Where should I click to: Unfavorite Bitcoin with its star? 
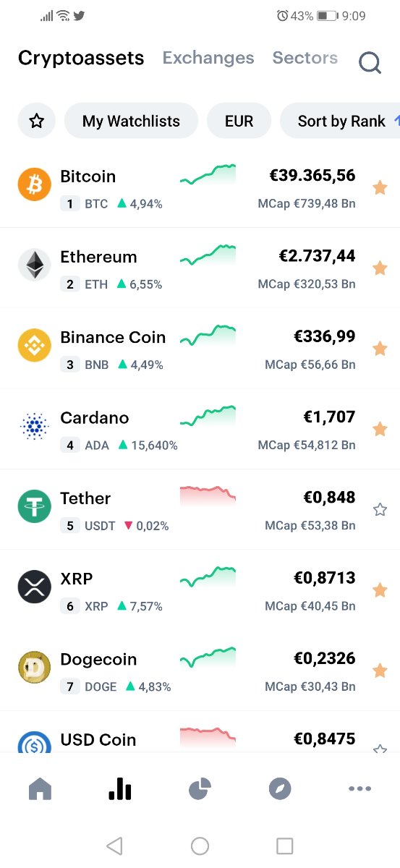point(380,188)
